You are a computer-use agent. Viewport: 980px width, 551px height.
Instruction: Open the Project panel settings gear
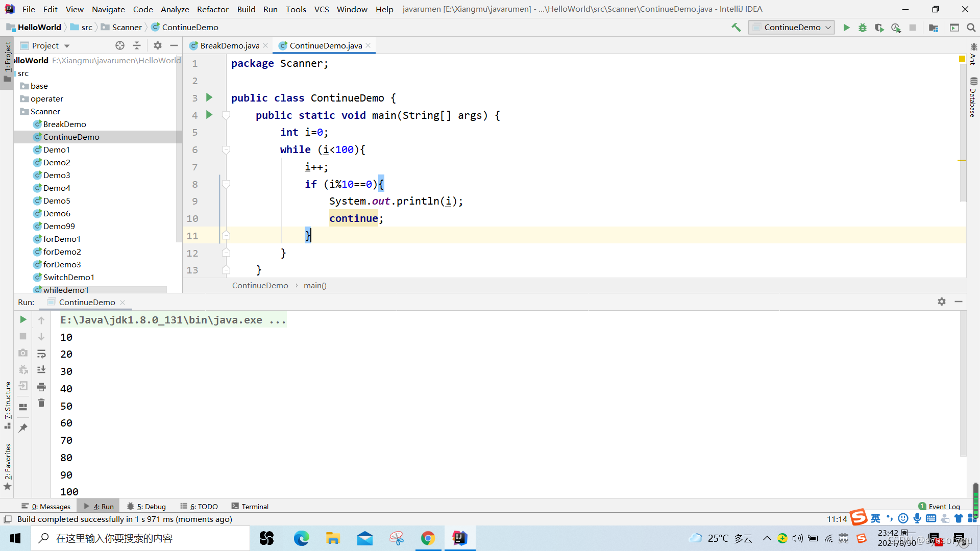click(158, 45)
